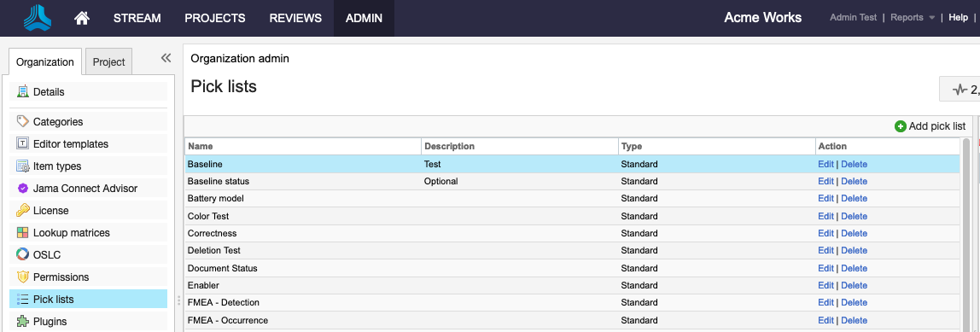
Task: Select the ADMIN menu
Action: (364, 18)
